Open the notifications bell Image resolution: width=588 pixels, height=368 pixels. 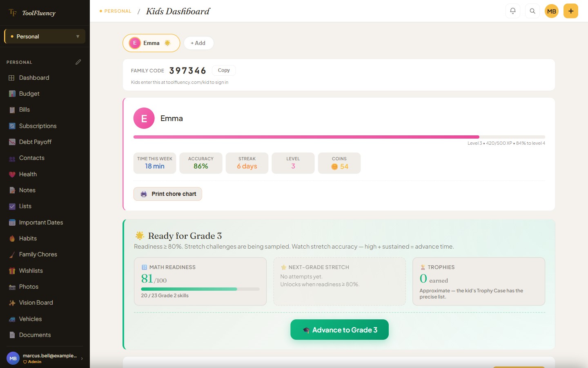click(x=513, y=11)
